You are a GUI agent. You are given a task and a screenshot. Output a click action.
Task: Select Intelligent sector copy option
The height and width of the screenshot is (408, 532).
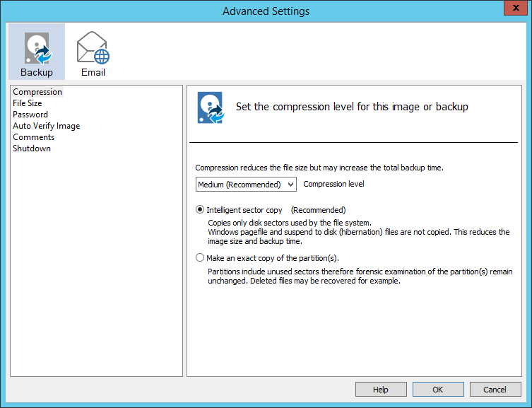tap(200, 210)
